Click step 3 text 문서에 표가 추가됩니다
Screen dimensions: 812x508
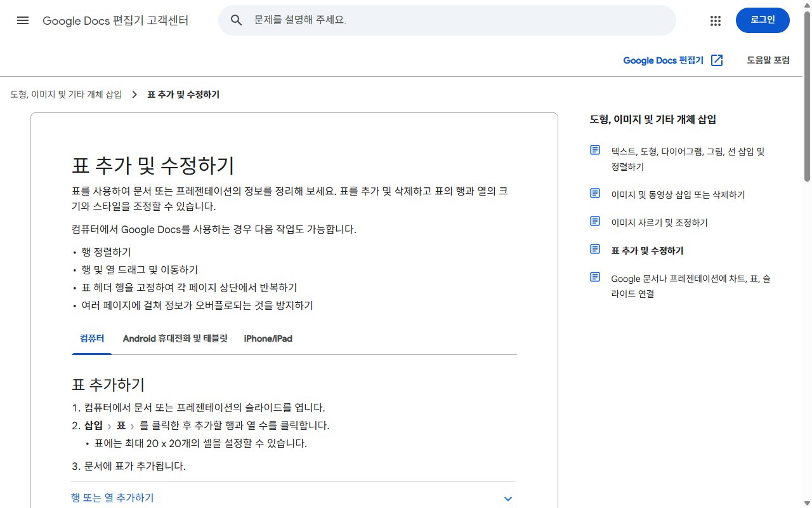[x=134, y=466]
